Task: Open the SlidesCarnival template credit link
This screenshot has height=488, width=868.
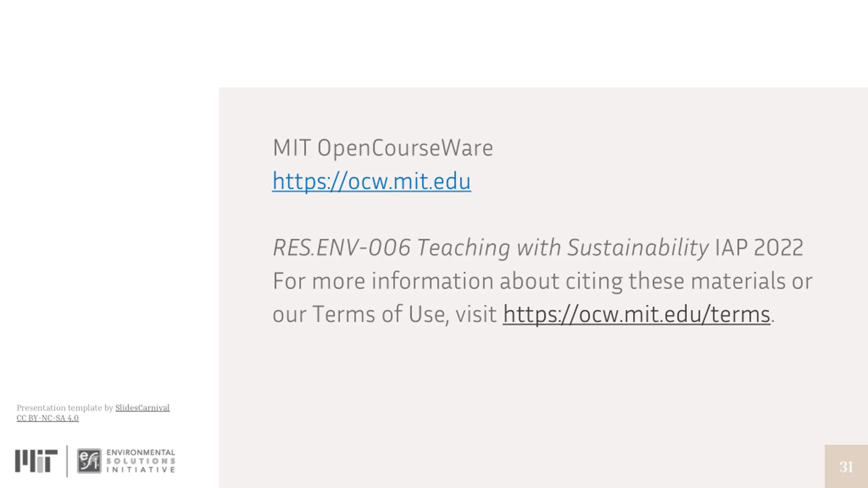Action: 142,408
